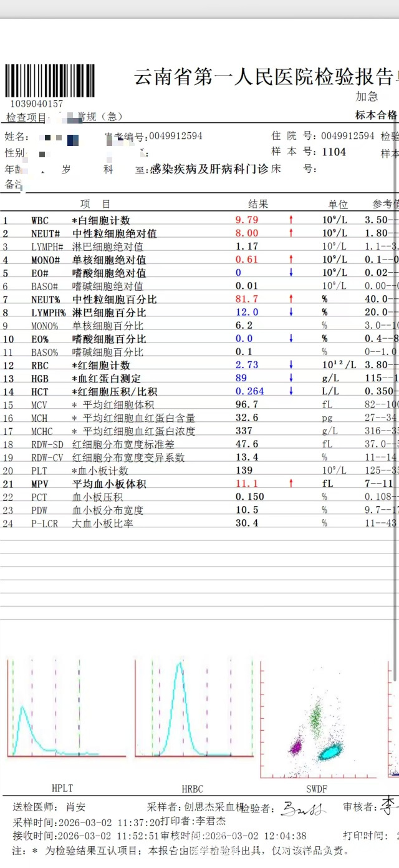Click the blue down arrow beside LYMPH% result
The width and height of the screenshot is (399, 868).
(x=291, y=312)
